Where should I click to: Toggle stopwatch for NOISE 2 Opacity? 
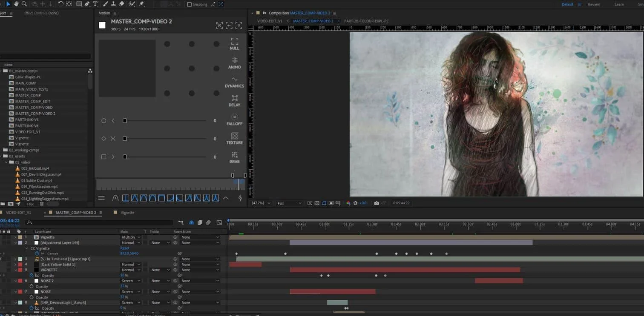(32, 286)
